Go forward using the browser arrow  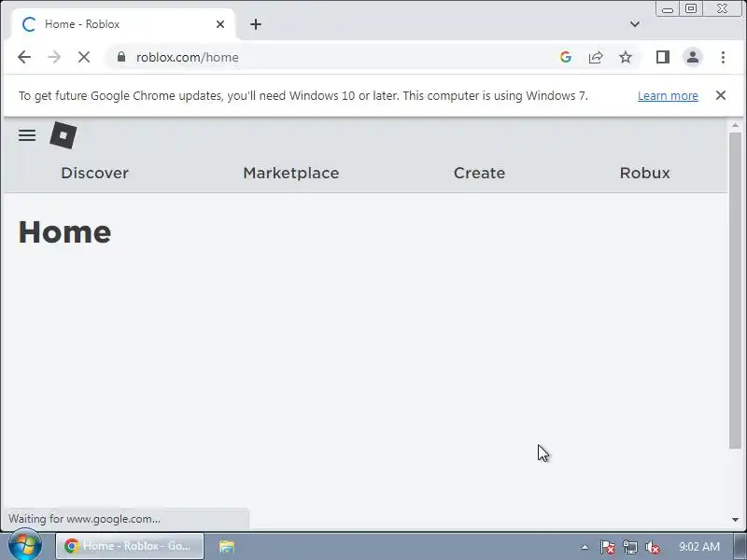click(54, 57)
